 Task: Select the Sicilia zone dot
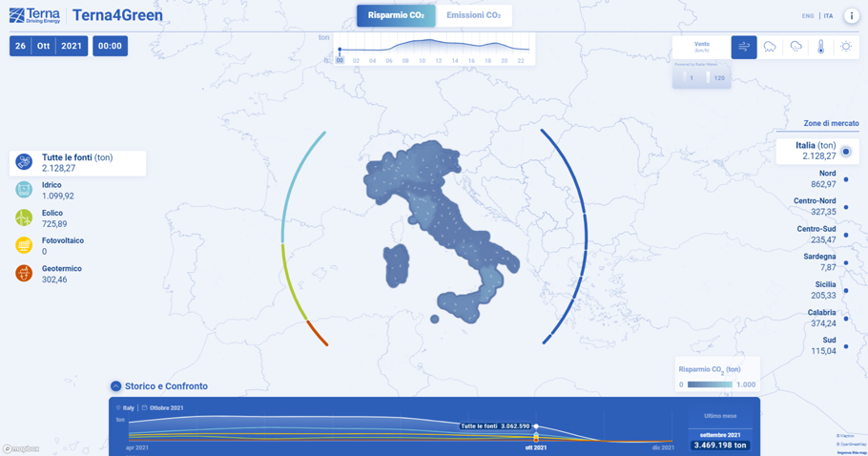pos(846,291)
